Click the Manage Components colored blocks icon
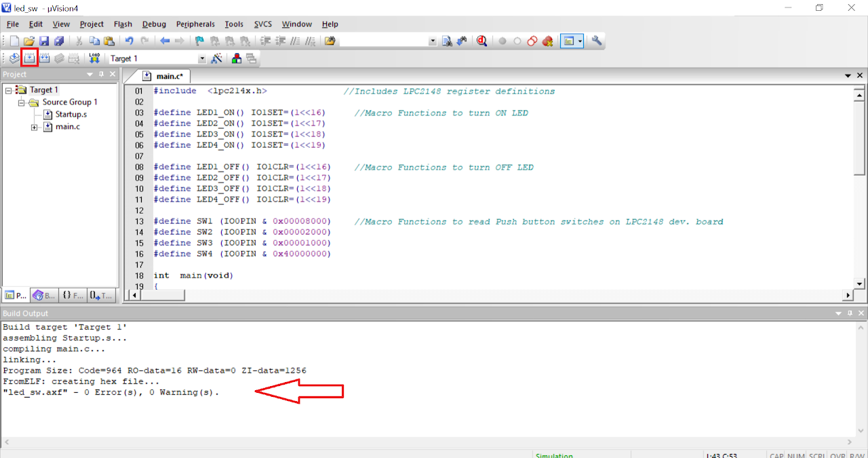The height and width of the screenshot is (458, 868). coord(236,58)
